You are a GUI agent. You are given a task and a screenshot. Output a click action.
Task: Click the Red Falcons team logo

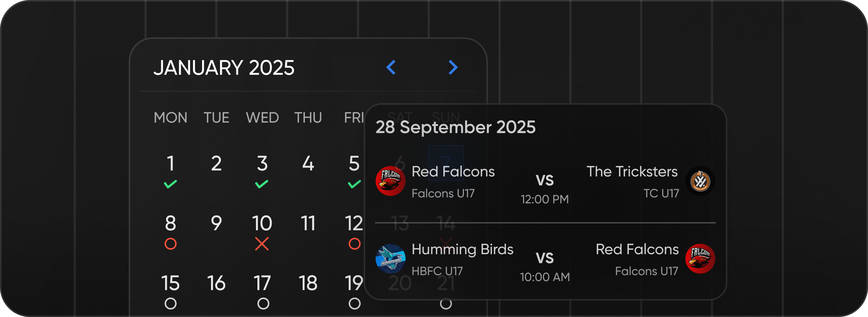click(390, 181)
